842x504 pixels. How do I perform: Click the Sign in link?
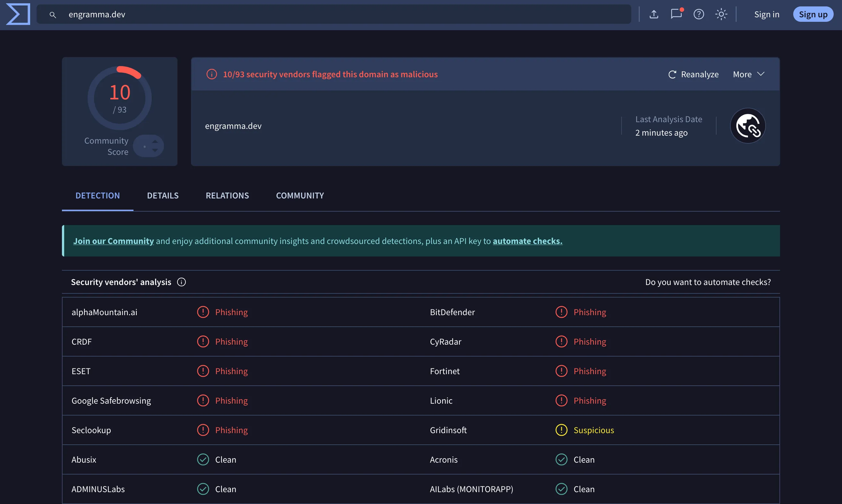(767, 14)
